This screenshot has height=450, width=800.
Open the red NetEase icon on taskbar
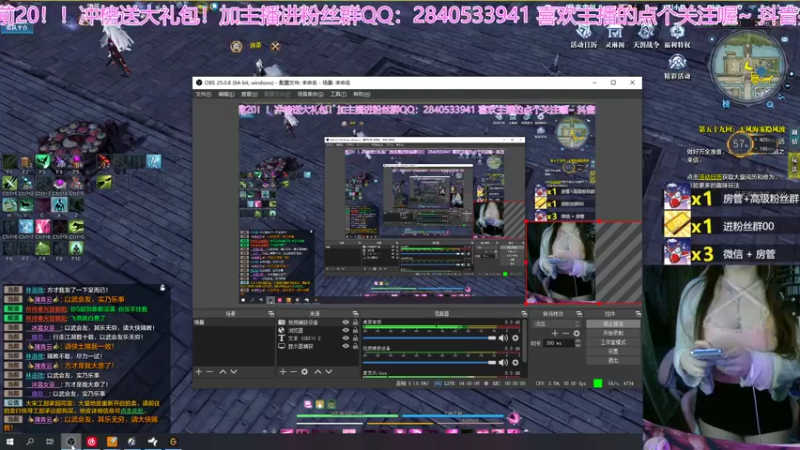[92, 441]
